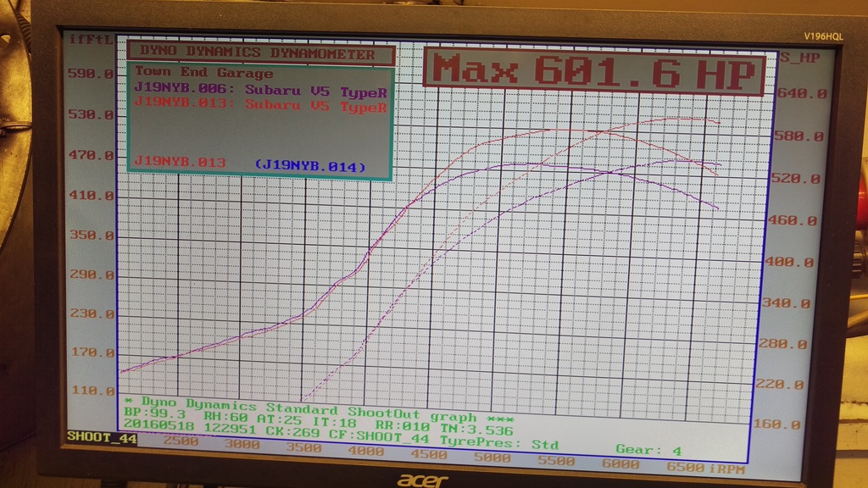868x488 pixels.
Task: Click the 400.0 right axis value
Action: 789,263
